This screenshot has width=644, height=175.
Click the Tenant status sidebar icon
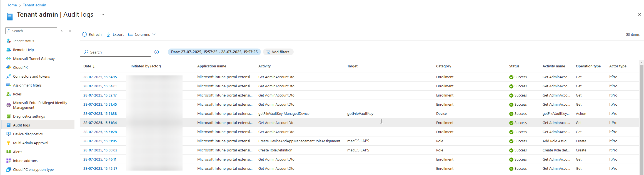click(x=9, y=41)
